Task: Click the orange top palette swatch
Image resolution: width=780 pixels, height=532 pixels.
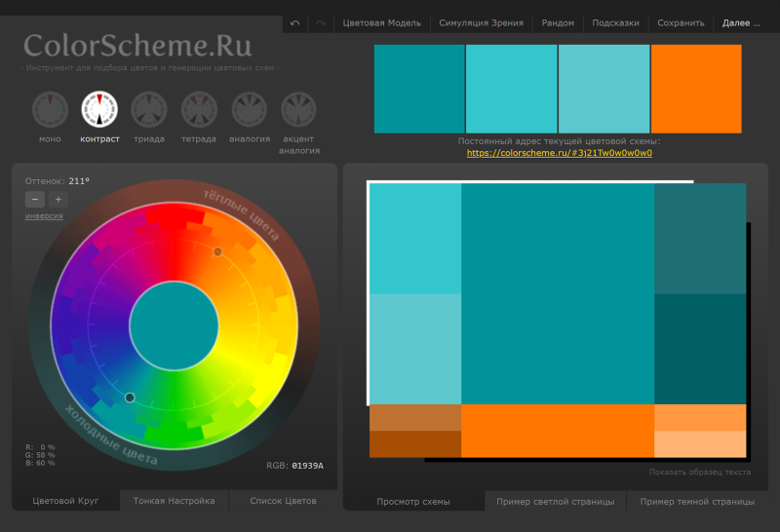Action: 696,89
